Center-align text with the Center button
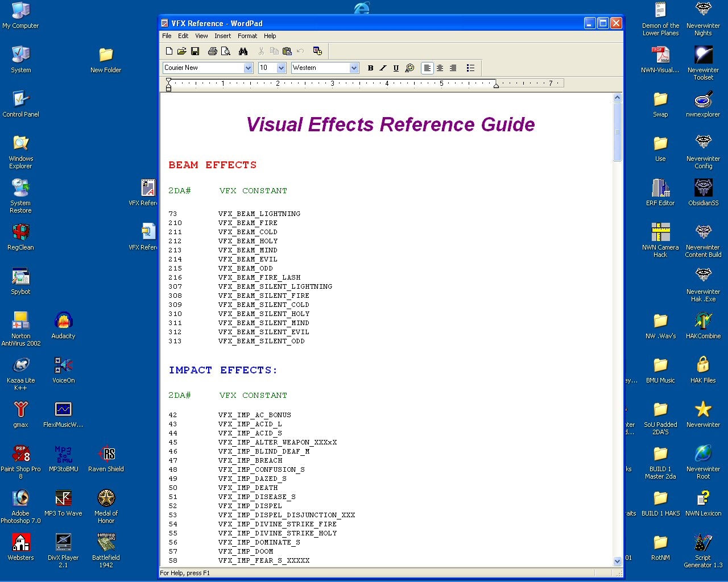The height and width of the screenshot is (582, 728). pyautogui.click(x=440, y=68)
